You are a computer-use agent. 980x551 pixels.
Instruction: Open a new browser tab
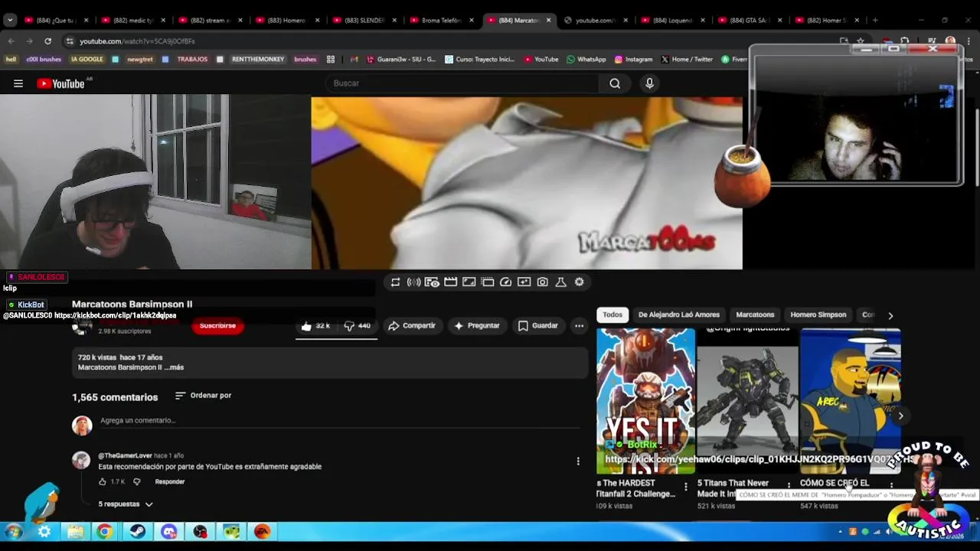(x=875, y=21)
